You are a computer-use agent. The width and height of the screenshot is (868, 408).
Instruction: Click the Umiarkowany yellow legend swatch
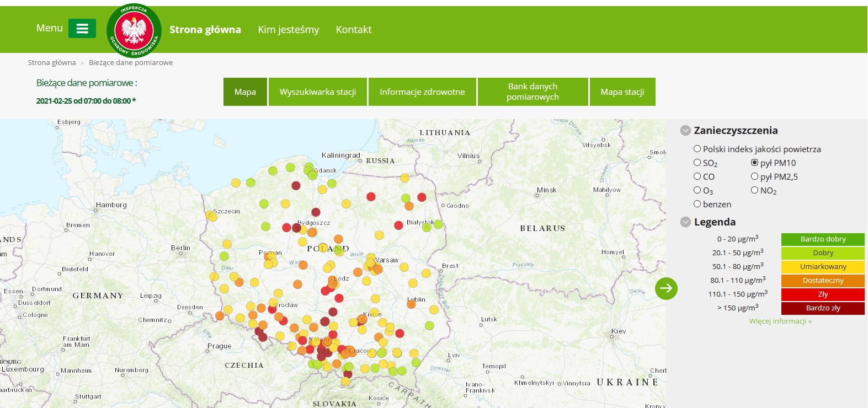(x=823, y=267)
